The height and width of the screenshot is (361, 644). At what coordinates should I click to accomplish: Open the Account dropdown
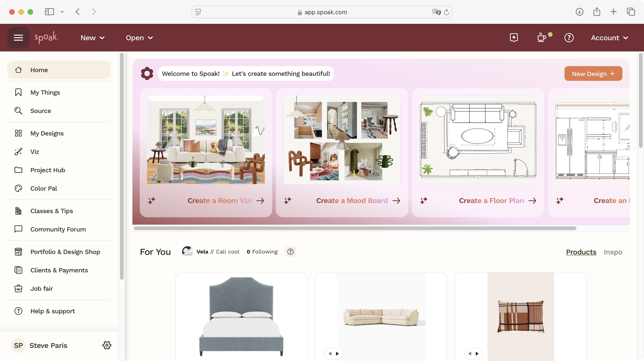pyautogui.click(x=609, y=37)
